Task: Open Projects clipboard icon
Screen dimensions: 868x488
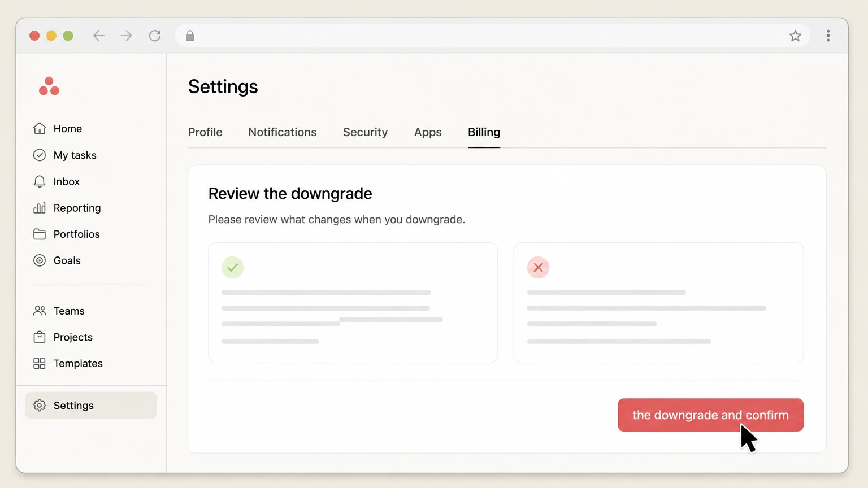Action: coord(40,337)
